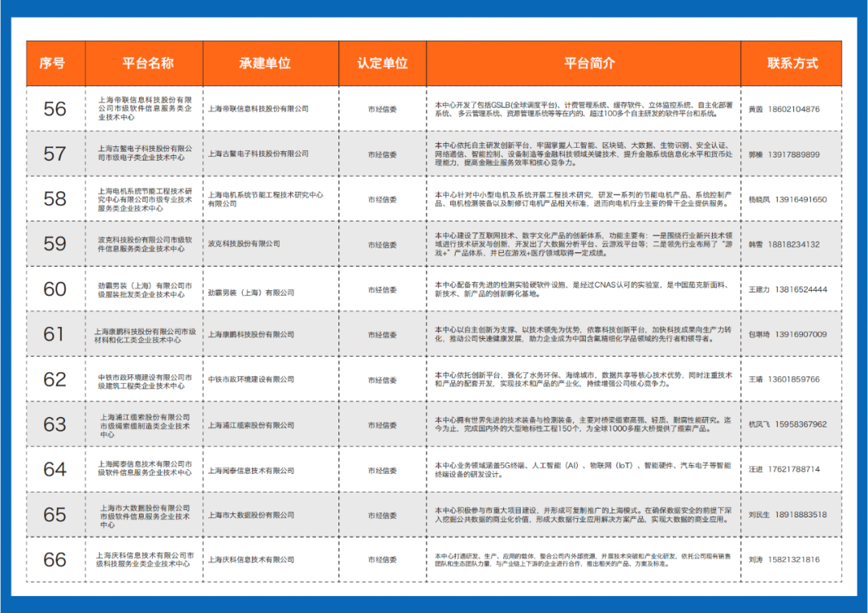This screenshot has width=868, height=613.
Task: Click the 平台简介 text mentioning 节能电机产品
Action: coord(583,199)
